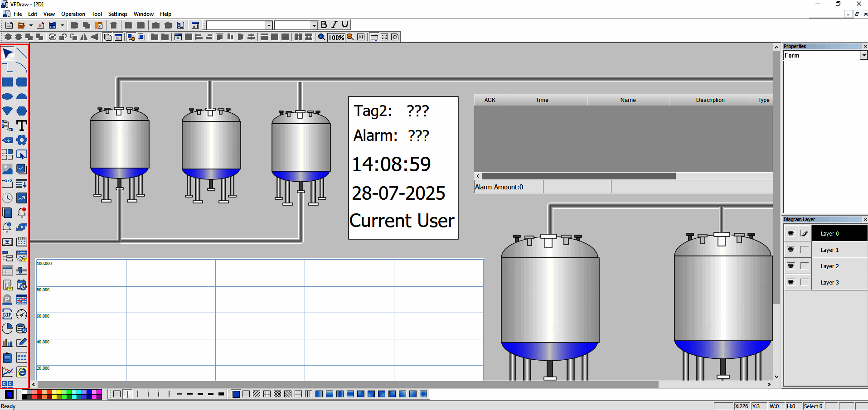Image resolution: width=868 pixels, height=410 pixels.
Task: Click the gear component tool
Action: pyautogui.click(x=22, y=140)
